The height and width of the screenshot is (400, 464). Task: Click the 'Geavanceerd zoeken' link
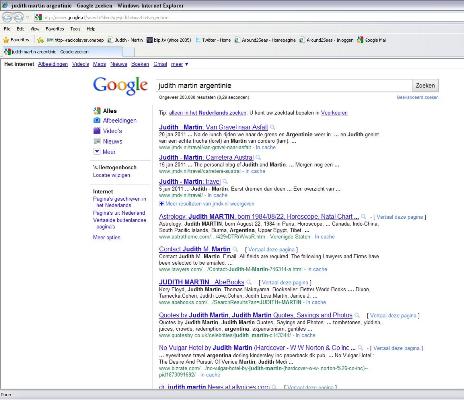click(x=417, y=97)
